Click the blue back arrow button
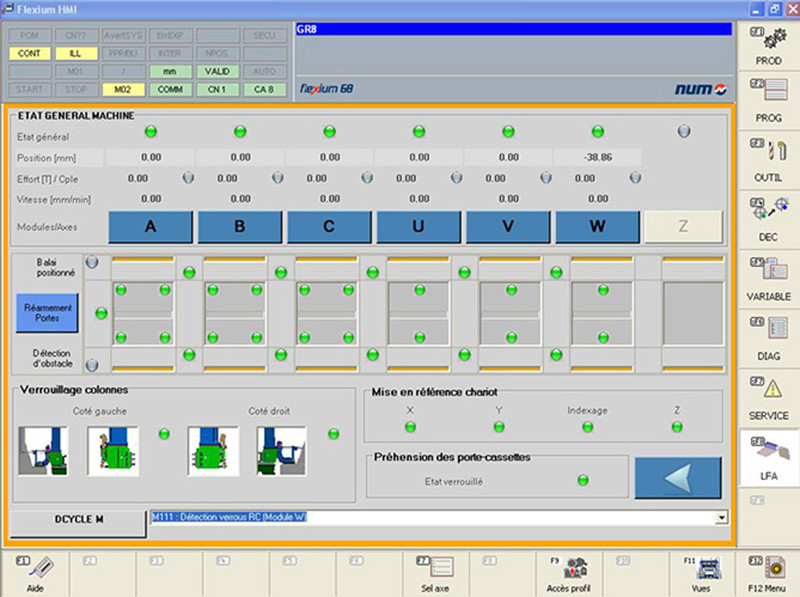800x597 pixels. pos(677,478)
